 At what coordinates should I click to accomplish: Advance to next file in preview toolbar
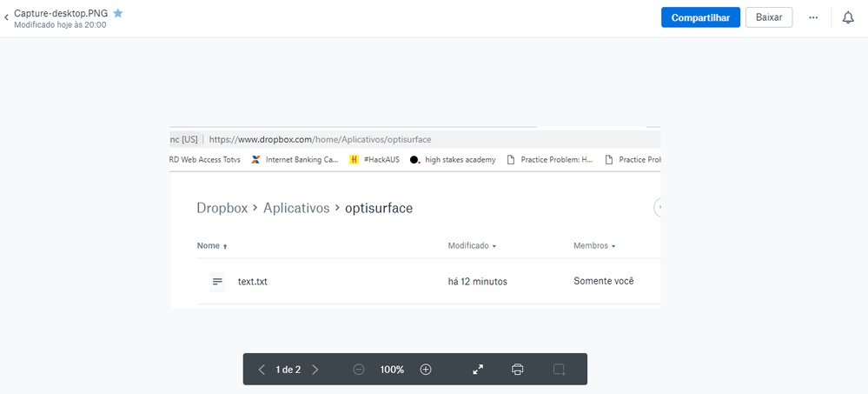[x=315, y=370]
